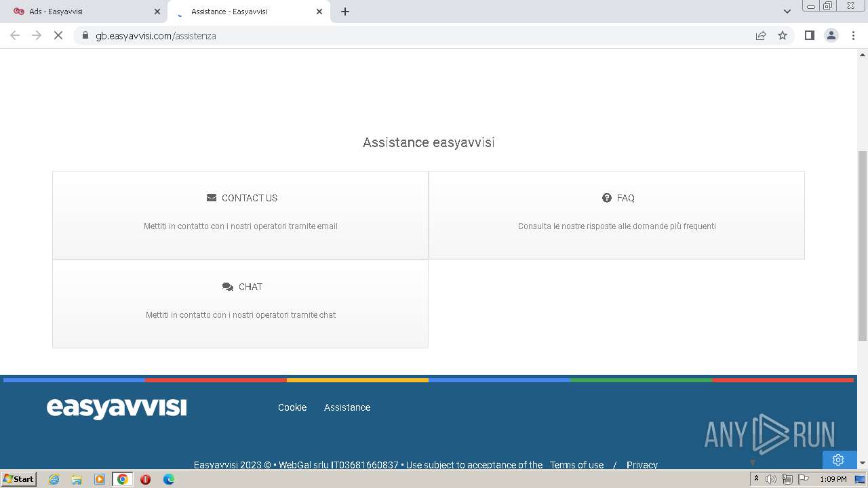Viewport: 868px width, 488px height.
Task: Click the scrollbar up arrow
Action: (863, 54)
